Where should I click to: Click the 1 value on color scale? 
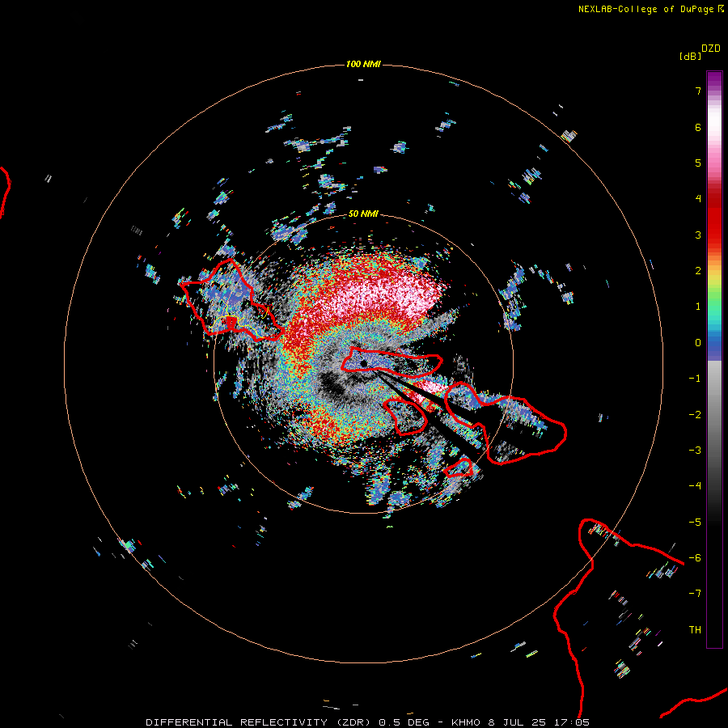pyautogui.click(x=698, y=307)
